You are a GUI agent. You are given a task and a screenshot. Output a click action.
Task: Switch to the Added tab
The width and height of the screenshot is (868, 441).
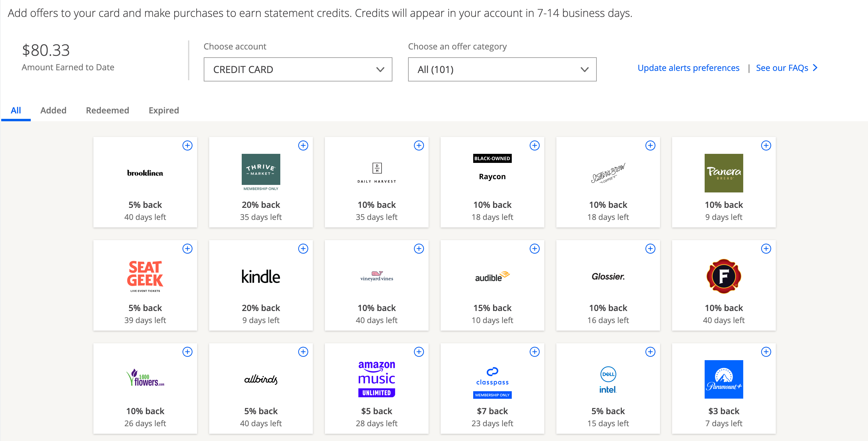pos(53,110)
